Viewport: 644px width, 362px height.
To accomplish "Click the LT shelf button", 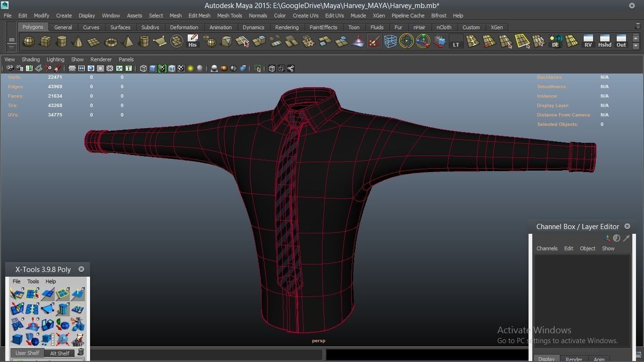I will 456,41.
